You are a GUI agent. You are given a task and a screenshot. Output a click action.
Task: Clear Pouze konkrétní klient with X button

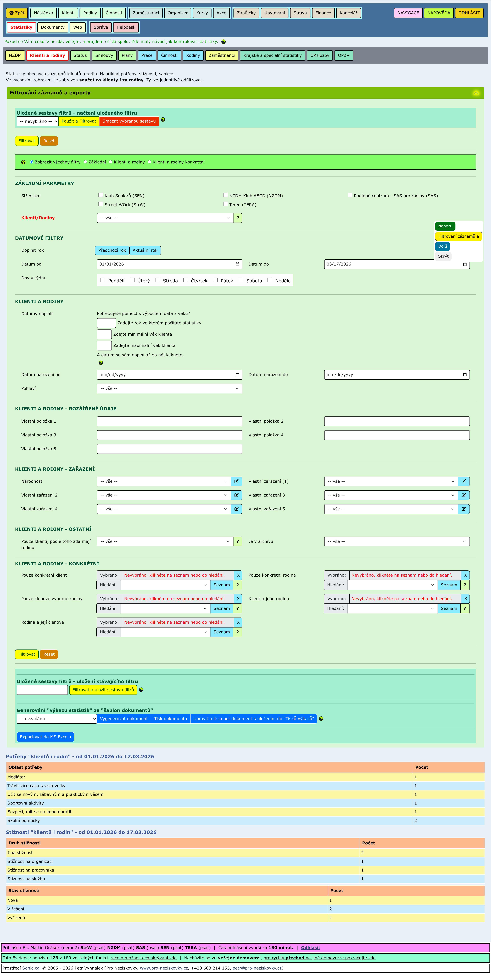click(x=238, y=575)
